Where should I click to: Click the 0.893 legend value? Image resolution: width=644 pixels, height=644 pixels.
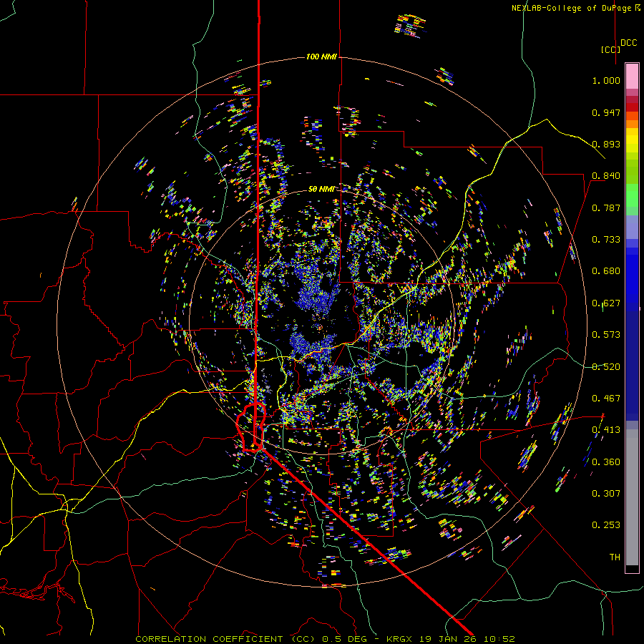(x=606, y=144)
